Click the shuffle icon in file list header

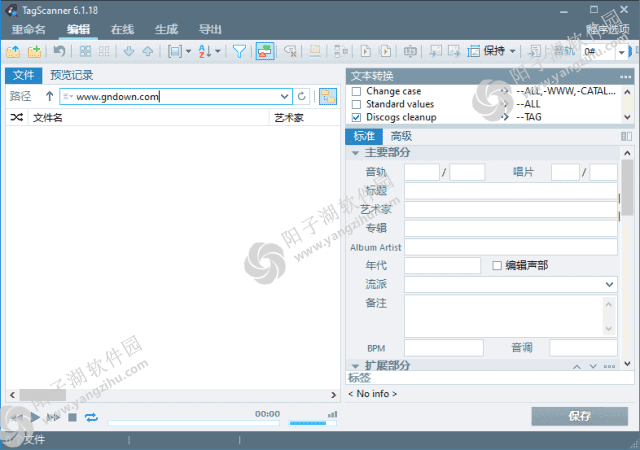pyautogui.click(x=17, y=118)
